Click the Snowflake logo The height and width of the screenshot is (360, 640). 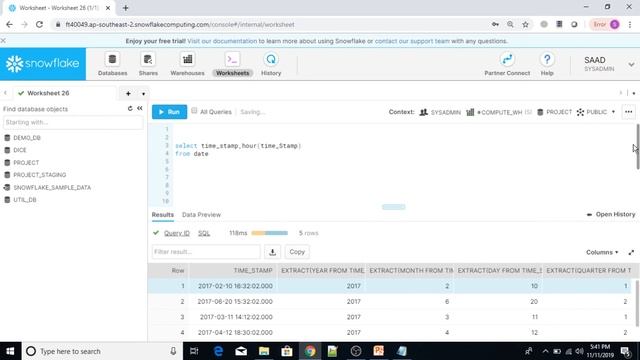coord(43,64)
